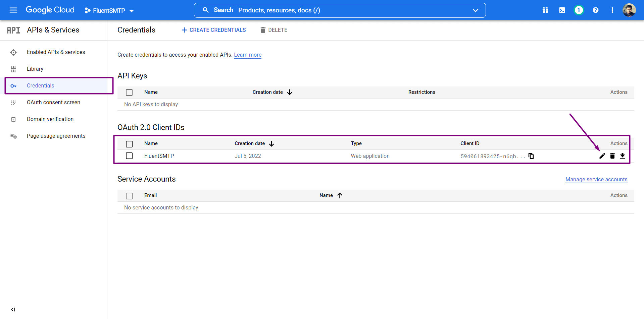
Task: Collapse the left sidebar panel
Action: (13, 309)
